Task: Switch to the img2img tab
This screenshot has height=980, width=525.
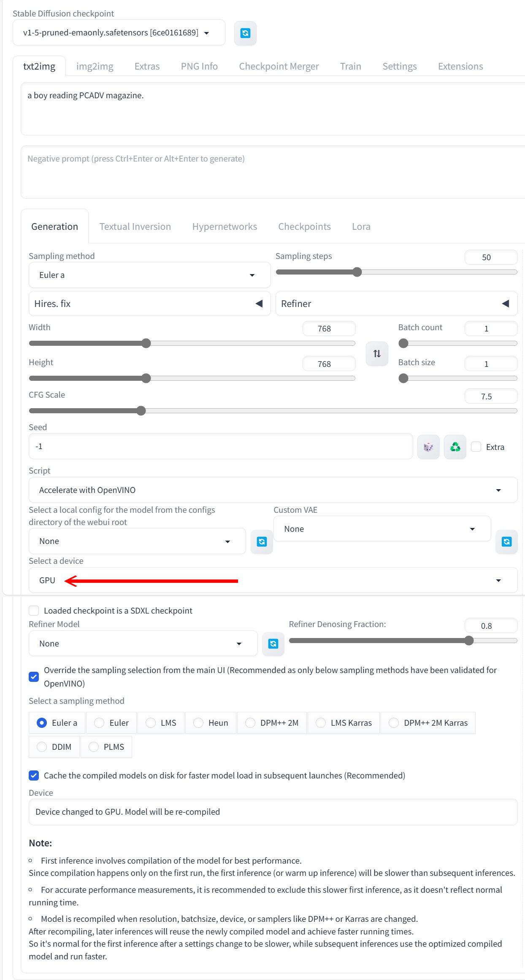Action: click(95, 66)
